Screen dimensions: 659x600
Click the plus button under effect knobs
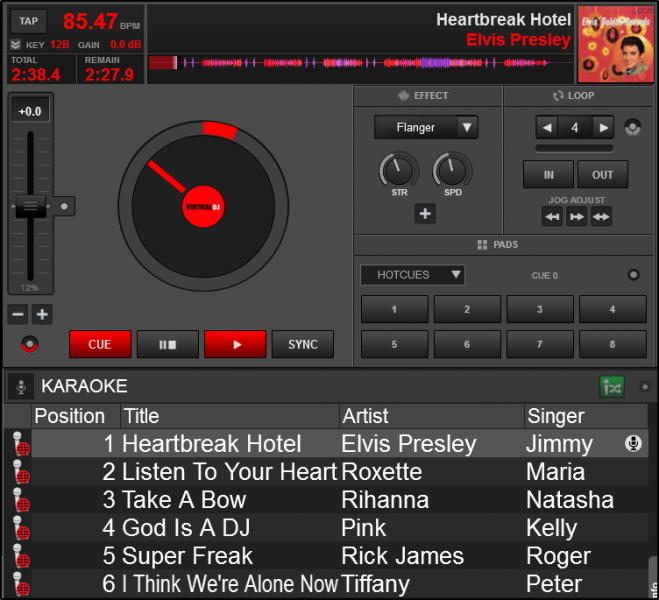pyautogui.click(x=425, y=214)
